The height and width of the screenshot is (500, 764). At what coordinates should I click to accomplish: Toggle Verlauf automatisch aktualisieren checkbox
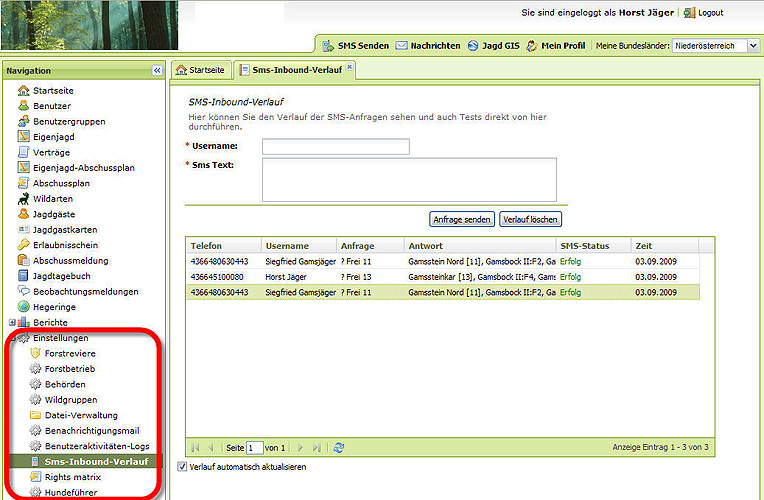click(x=182, y=466)
